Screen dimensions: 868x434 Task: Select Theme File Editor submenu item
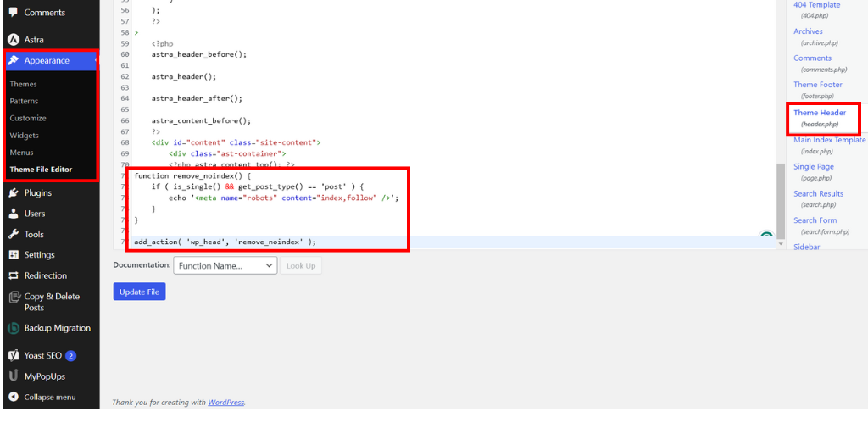(x=41, y=170)
